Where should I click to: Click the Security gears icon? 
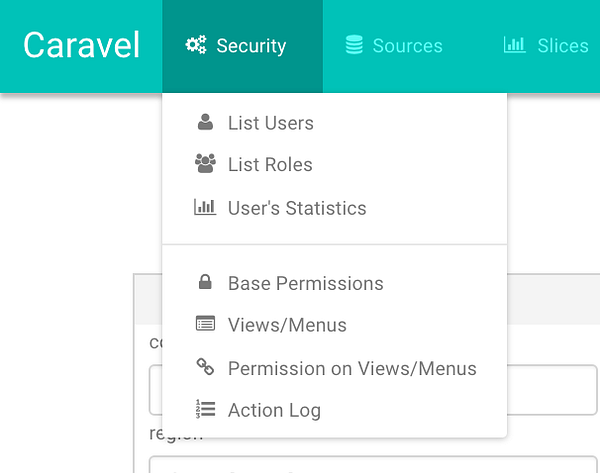click(196, 45)
